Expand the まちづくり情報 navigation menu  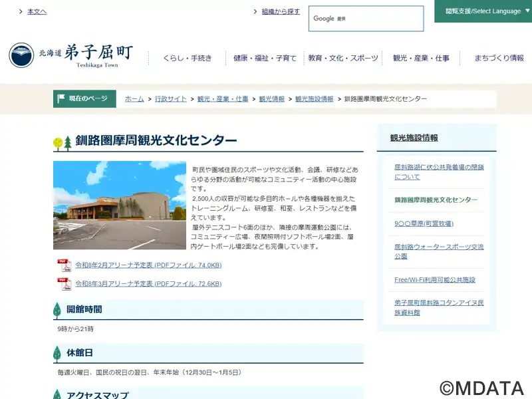(x=499, y=59)
